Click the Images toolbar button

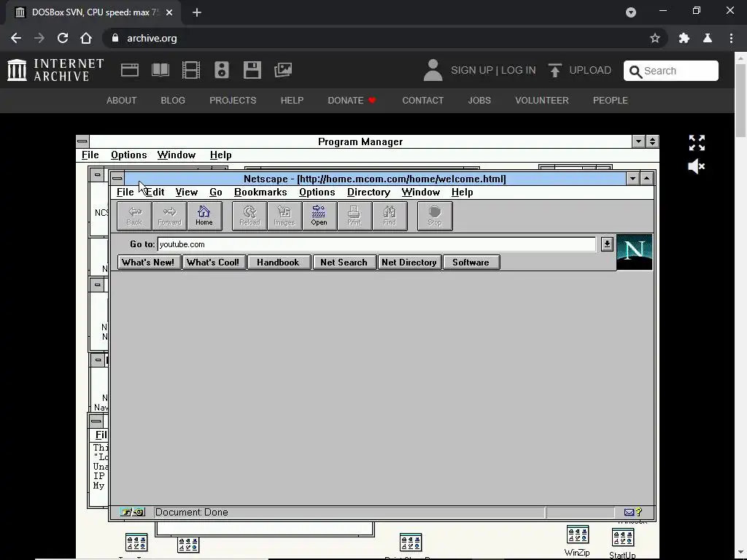point(285,216)
